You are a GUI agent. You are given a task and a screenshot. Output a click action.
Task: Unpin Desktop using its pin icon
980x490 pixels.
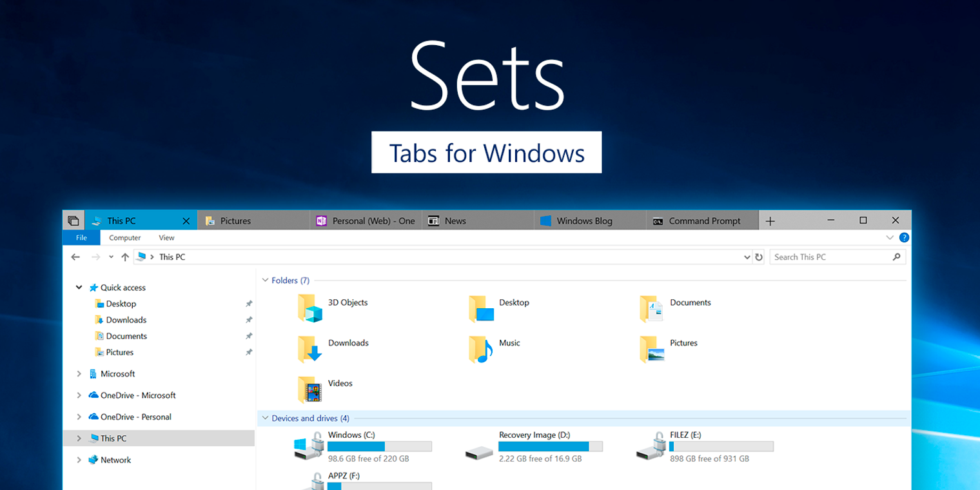click(249, 304)
